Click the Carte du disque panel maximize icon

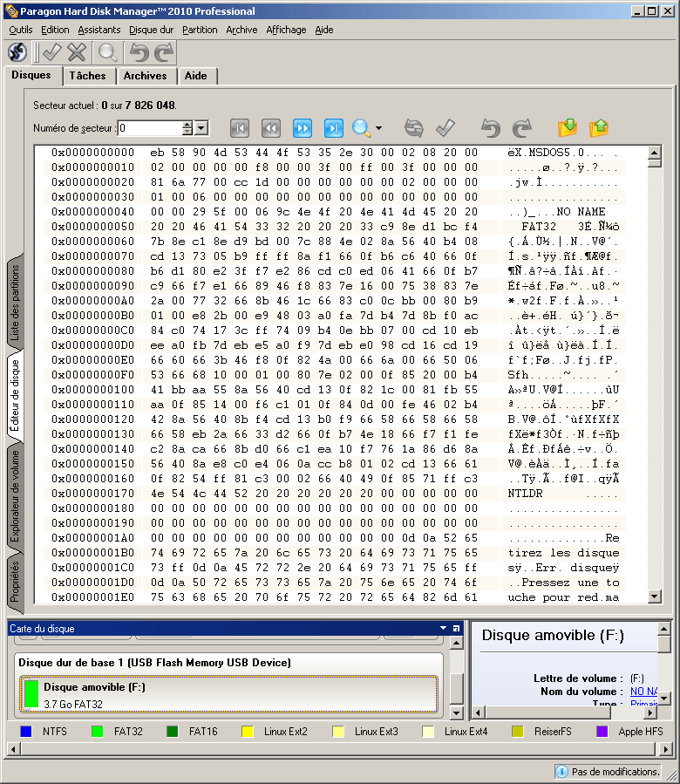click(456, 629)
